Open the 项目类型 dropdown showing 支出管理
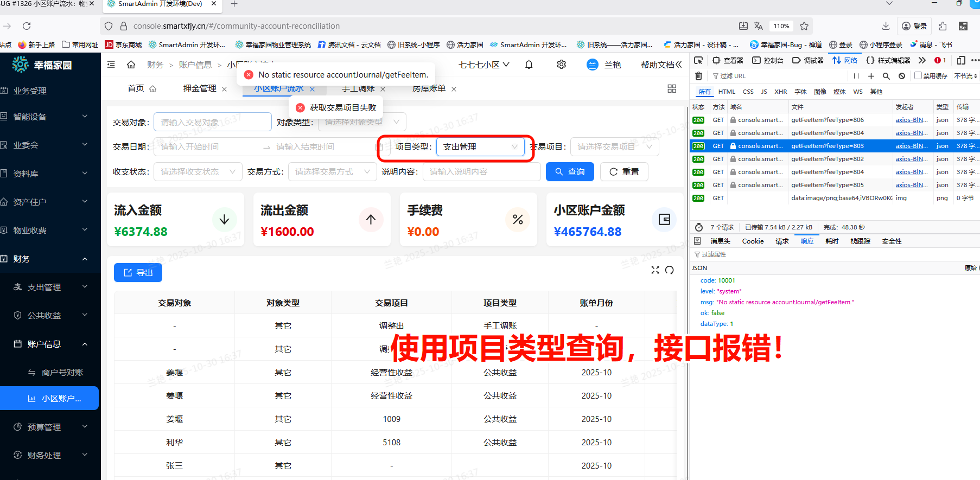This screenshot has width=980, height=480. [480, 147]
